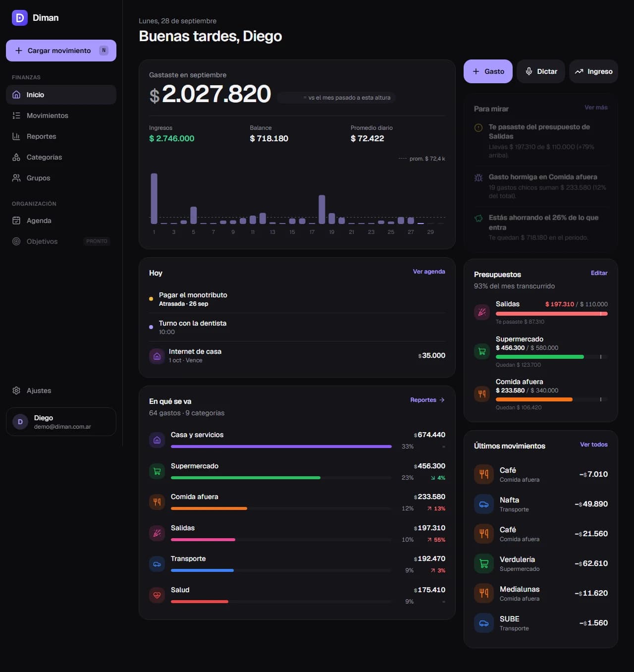This screenshot has width=634, height=672.
Task: Click the Salud heart icon
Action: click(x=157, y=595)
